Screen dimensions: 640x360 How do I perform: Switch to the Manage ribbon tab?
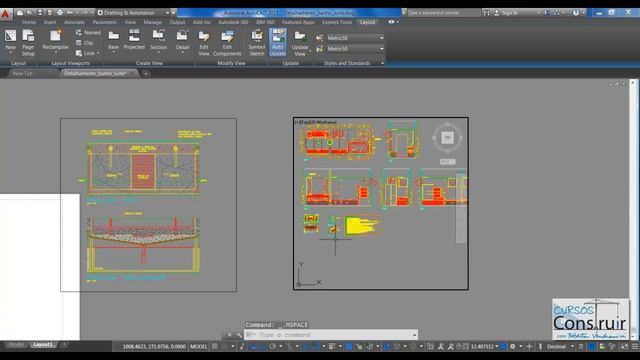pyautogui.click(x=152, y=22)
